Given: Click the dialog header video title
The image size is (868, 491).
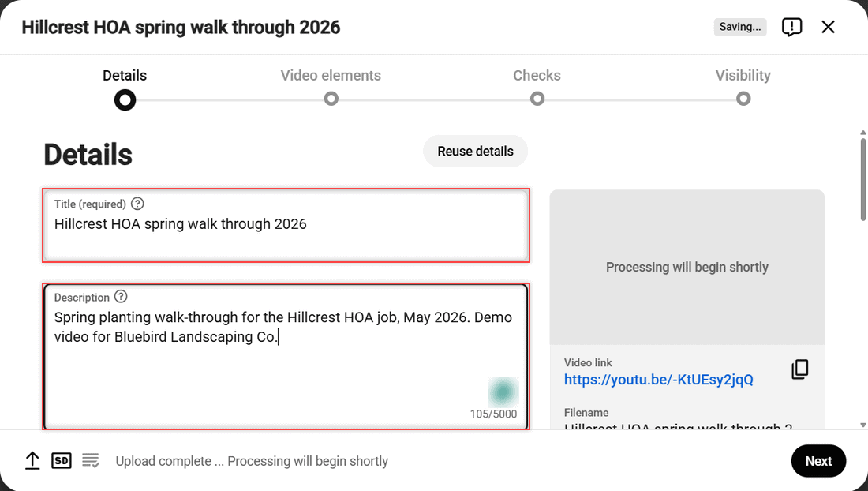Looking at the screenshot, I should (181, 27).
